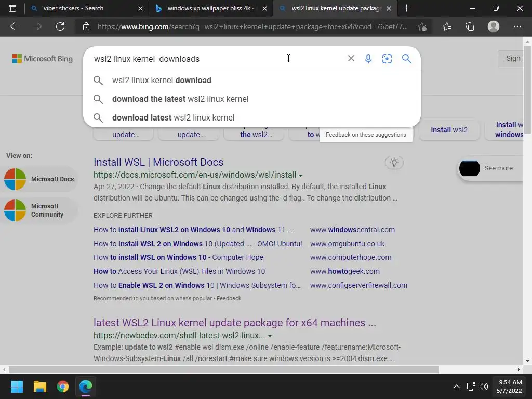The width and height of the screenshot is (532, 399).
Task: Click the Sign in button
Action: [511, 58]
